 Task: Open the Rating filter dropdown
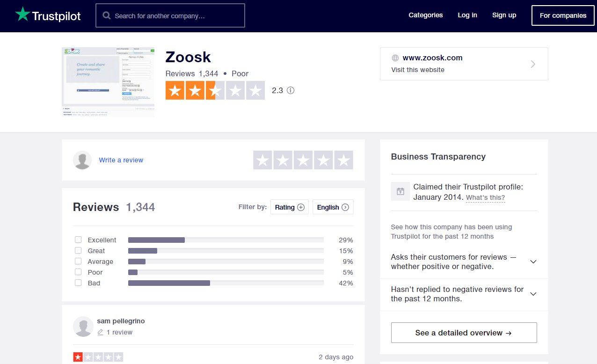pyautogui.click(x=289, y=207)
